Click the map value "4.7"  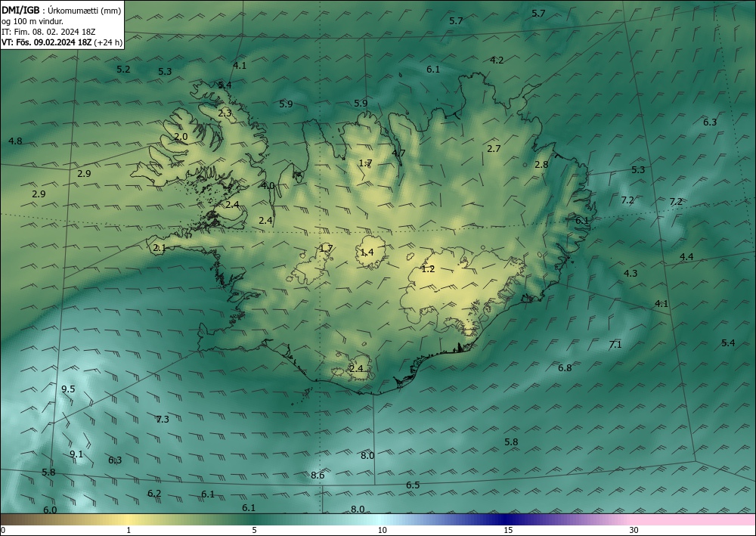coord(398,153)
